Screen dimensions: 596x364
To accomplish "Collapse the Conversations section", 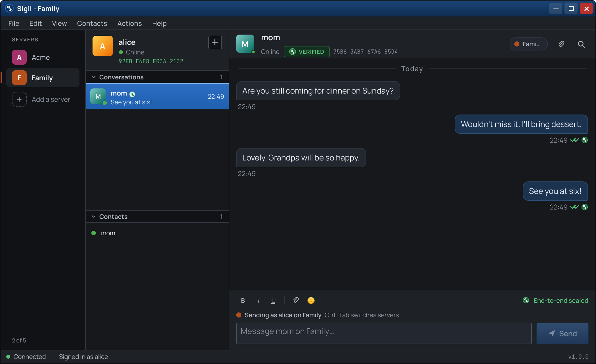I will pos(93,77).
